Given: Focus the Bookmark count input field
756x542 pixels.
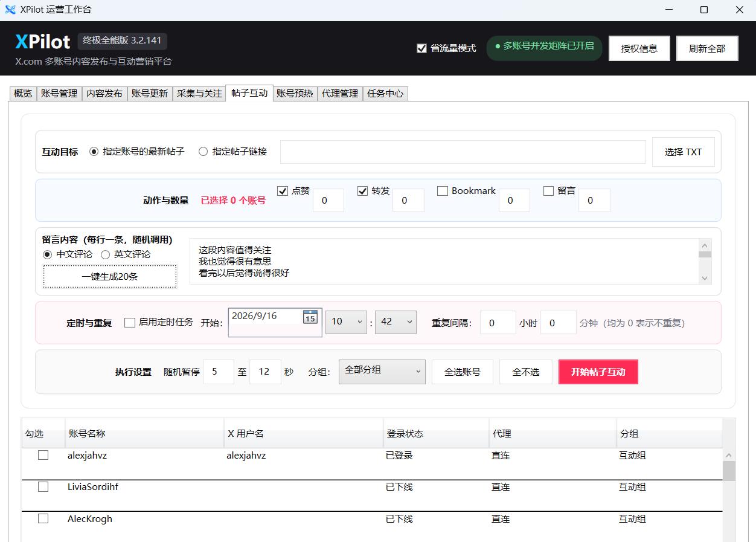Looking at the screenshot, I should coord(514,200).
